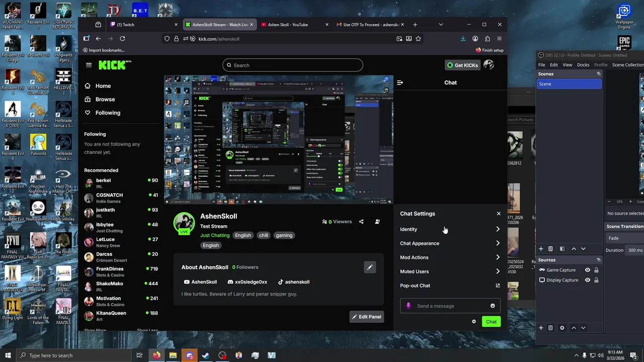The image size is (644, 362).
Task: Open Firefox list-all-tabs dropdown
Action: 441,25
